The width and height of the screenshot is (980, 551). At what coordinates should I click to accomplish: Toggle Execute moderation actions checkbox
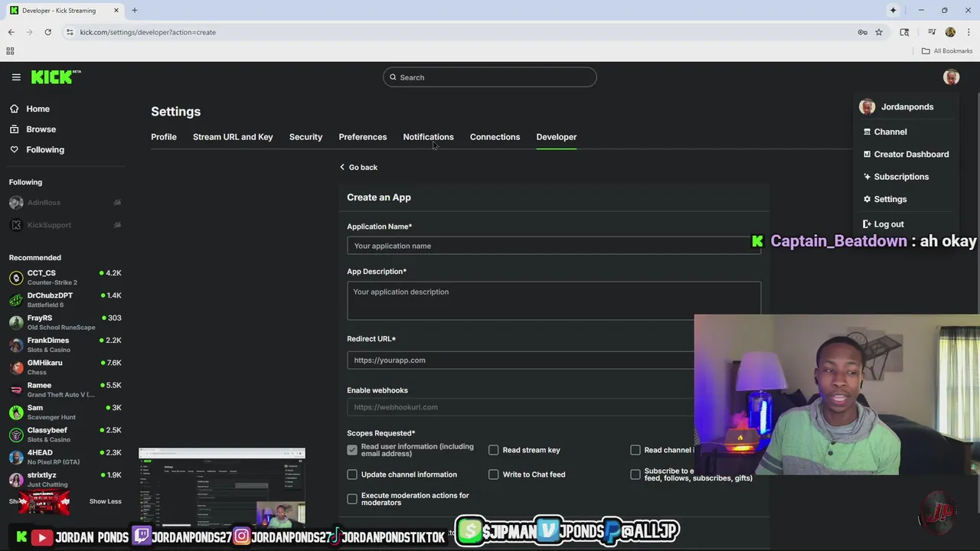(x=352, y=499)
